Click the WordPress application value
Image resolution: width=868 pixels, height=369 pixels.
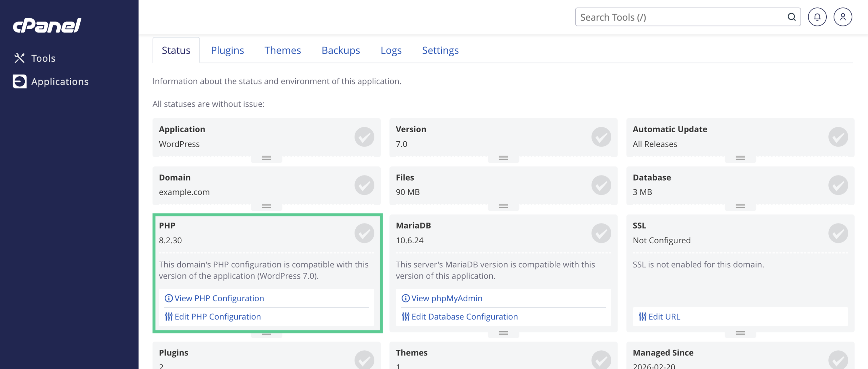(x=179, y=144)
